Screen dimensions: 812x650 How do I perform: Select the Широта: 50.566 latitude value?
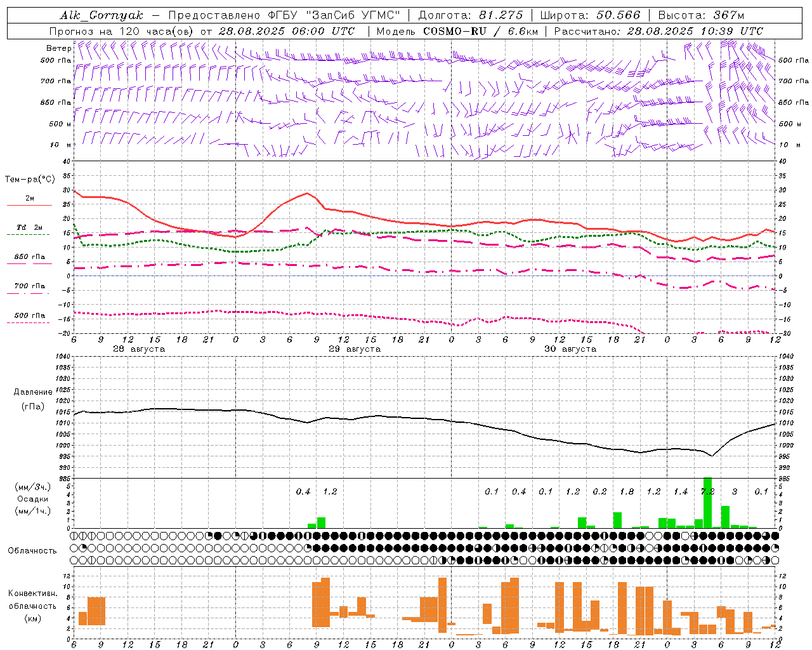click(591, 15)
